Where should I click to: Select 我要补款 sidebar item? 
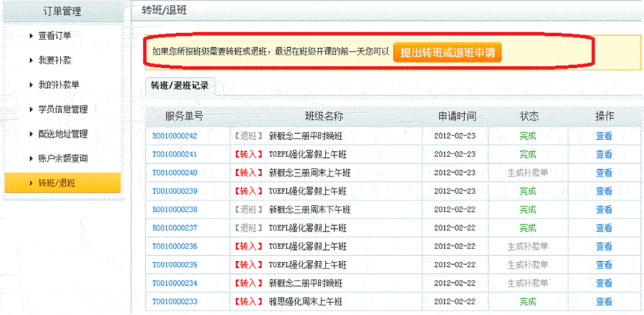tap(55, 60)
